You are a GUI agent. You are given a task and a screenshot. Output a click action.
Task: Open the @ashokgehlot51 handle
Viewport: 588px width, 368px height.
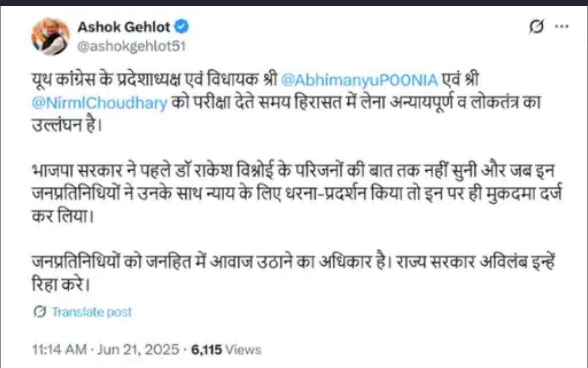pyautogui.click(x=132, y=47)
